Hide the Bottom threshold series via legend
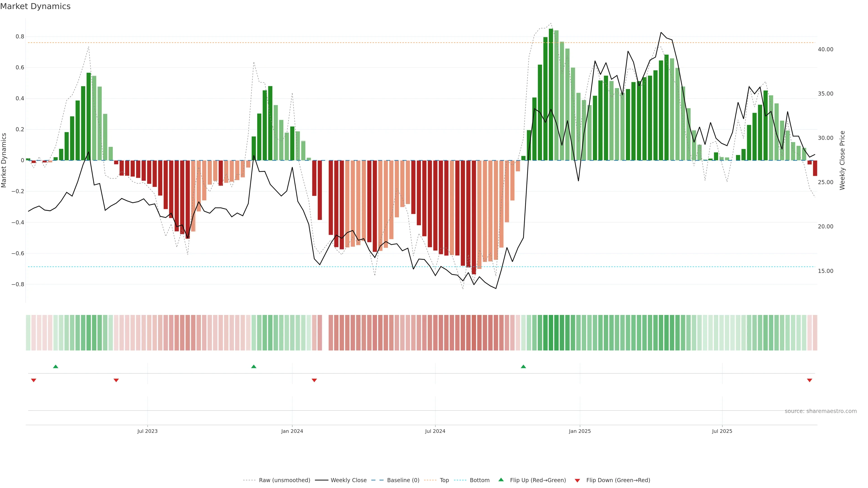Screen dimensions: 868x488 coord(479,480)
